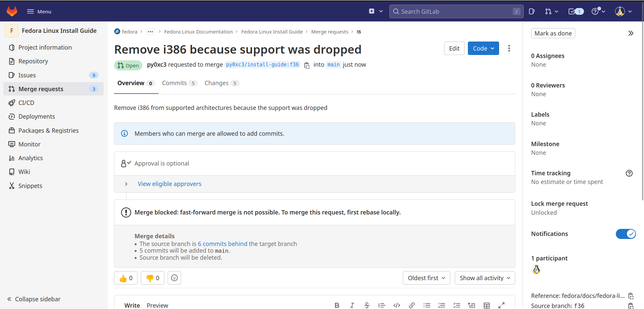
Task: Click the Search GitLab field
Action: (456, 11)
